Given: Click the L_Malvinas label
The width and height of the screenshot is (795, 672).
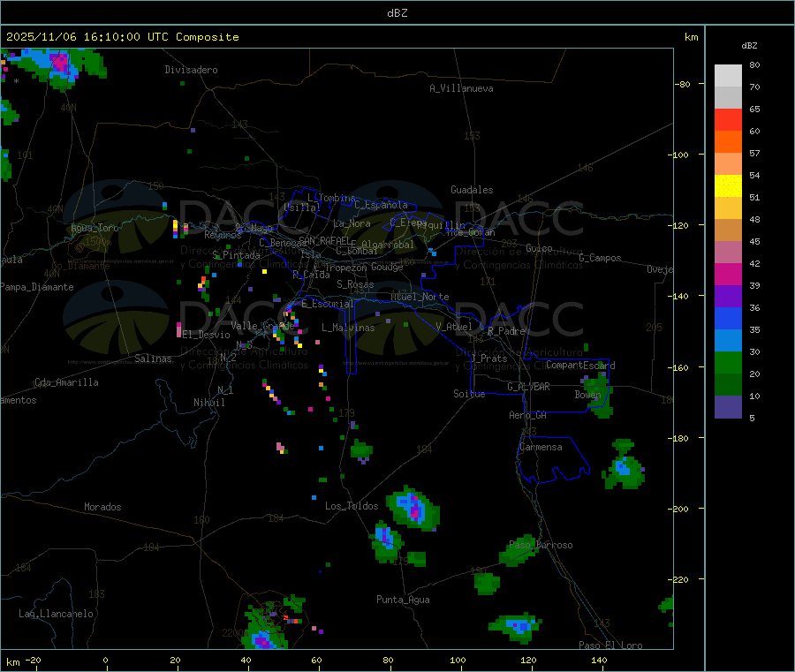Looking at the screenshot, I should coord(348,328).
